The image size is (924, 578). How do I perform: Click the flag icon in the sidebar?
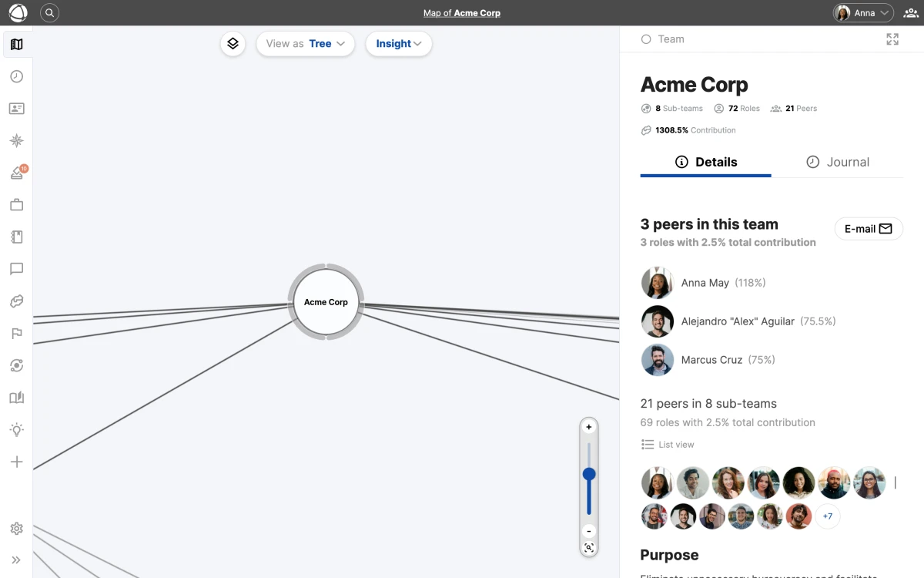(16, 333)
